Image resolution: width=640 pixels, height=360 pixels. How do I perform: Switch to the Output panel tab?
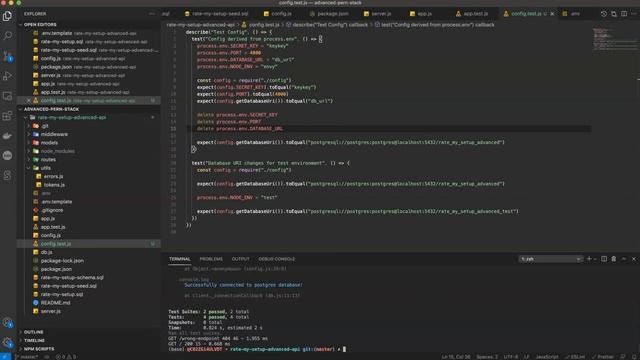240,259
